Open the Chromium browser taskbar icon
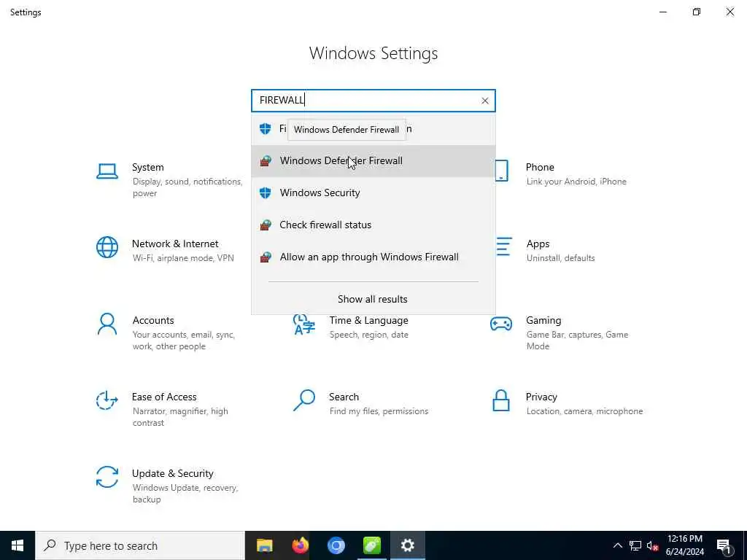The image size is (747, 560). 336,545
